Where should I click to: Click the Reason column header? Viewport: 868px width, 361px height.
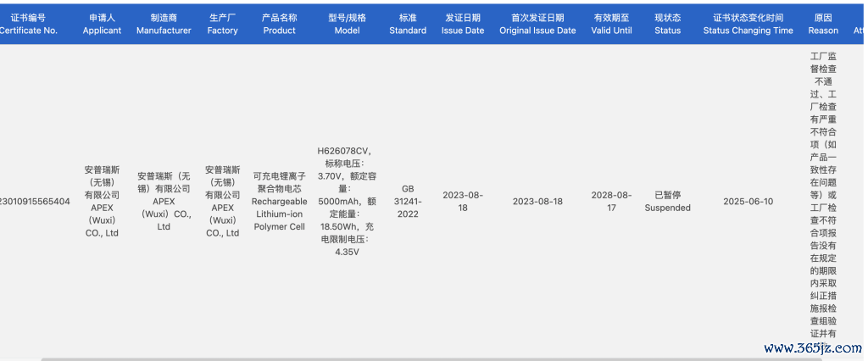823,25
